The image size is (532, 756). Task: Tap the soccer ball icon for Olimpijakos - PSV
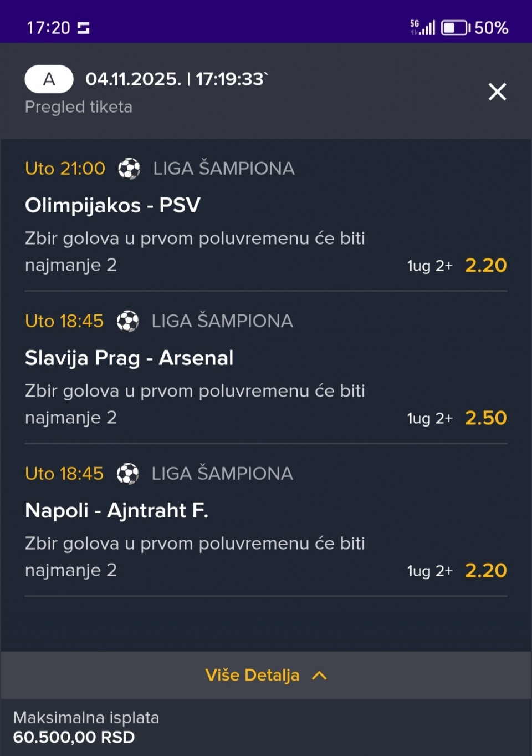point(129,169)
